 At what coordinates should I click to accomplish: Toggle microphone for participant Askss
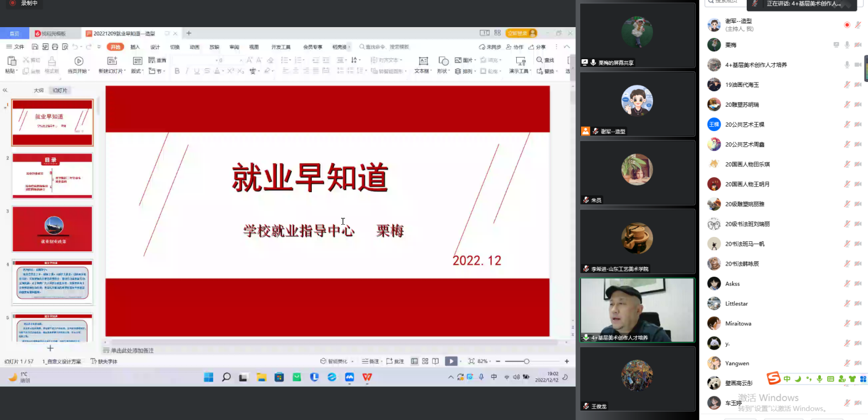[x=847, y=284]
